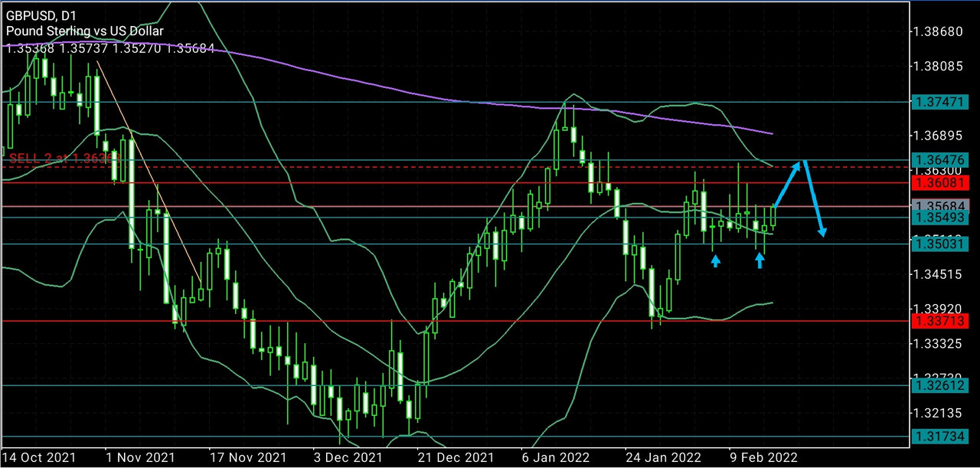Click the 1.33325 price scale value

pos(939,343)
